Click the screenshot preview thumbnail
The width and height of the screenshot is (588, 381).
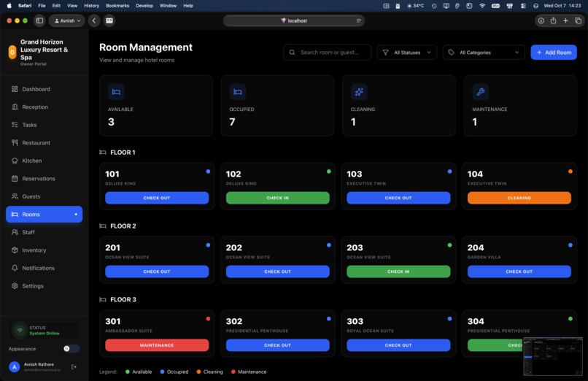coord(553,356)
